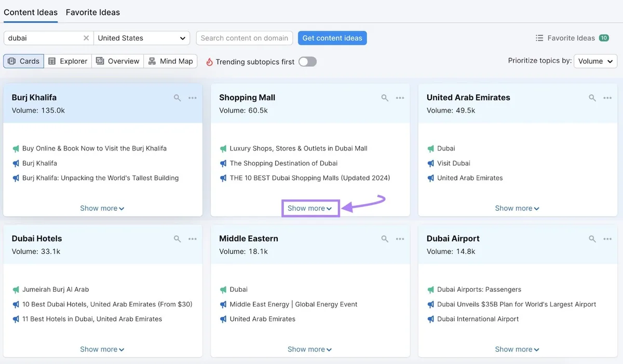623x364 pixels.
Task: Open the three-dot menu on Burj Khalifa card
Action: click(193, 98)
